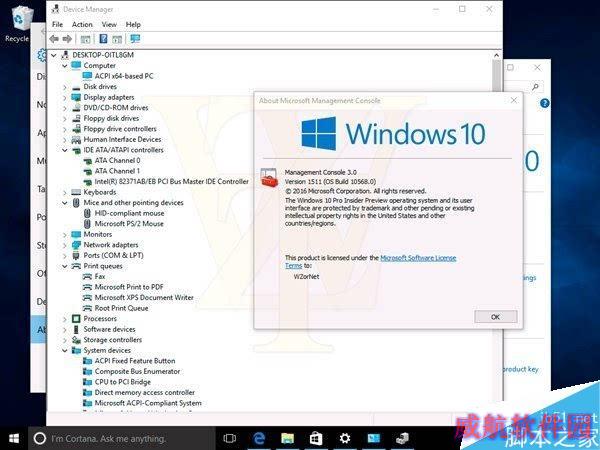Click the Forward arrow in Device Manager toolbar

point(67,39)
